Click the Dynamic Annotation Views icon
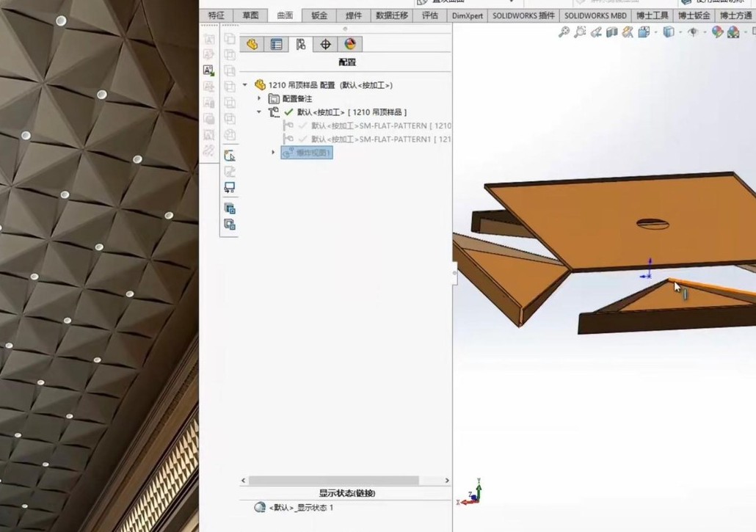The height and width of the screenshot is (532, 756). pos(628,32)
